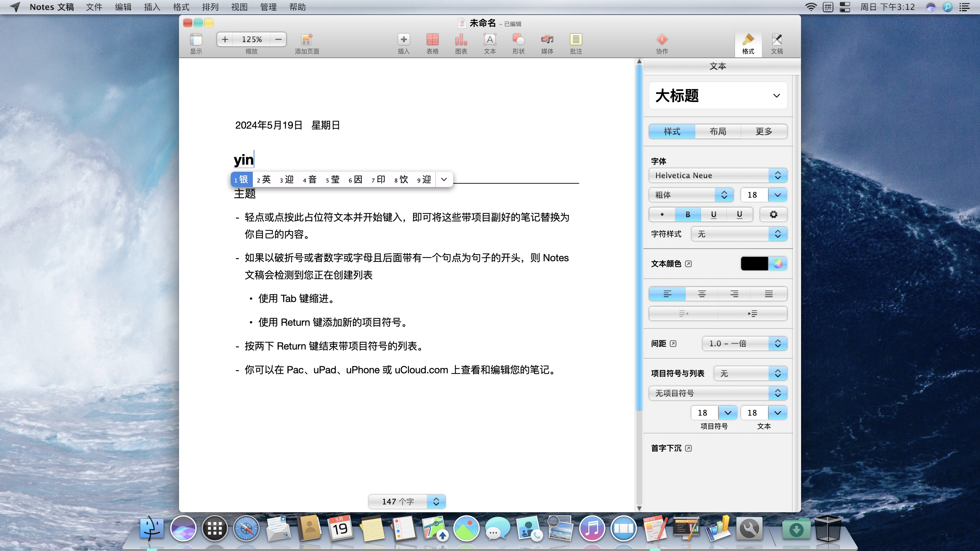980x551 pixels.
Task: Open the 排列 arrange menu
Action: (x=210, y=7)
